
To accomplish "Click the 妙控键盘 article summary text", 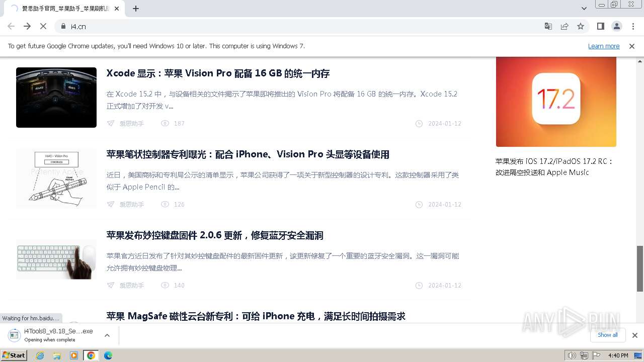I will click(283, 262).
